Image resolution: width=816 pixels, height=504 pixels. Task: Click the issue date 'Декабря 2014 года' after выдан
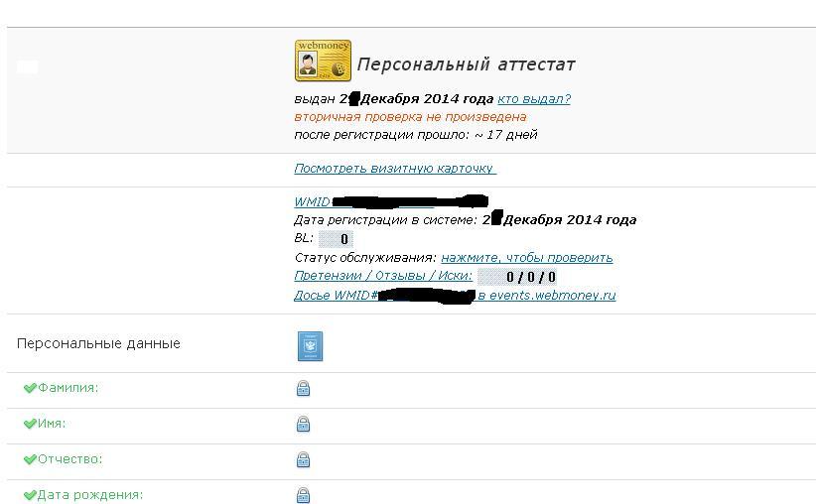coord(427,99)
